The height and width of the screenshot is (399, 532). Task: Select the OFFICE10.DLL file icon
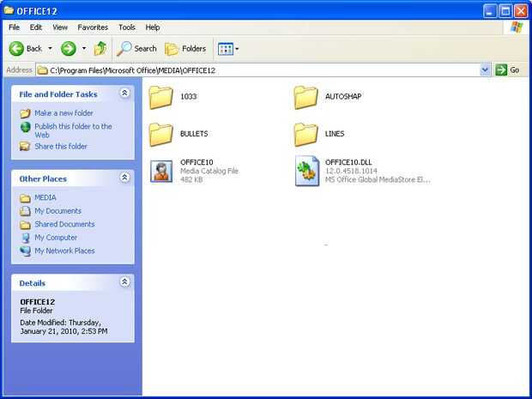point(307,171)
